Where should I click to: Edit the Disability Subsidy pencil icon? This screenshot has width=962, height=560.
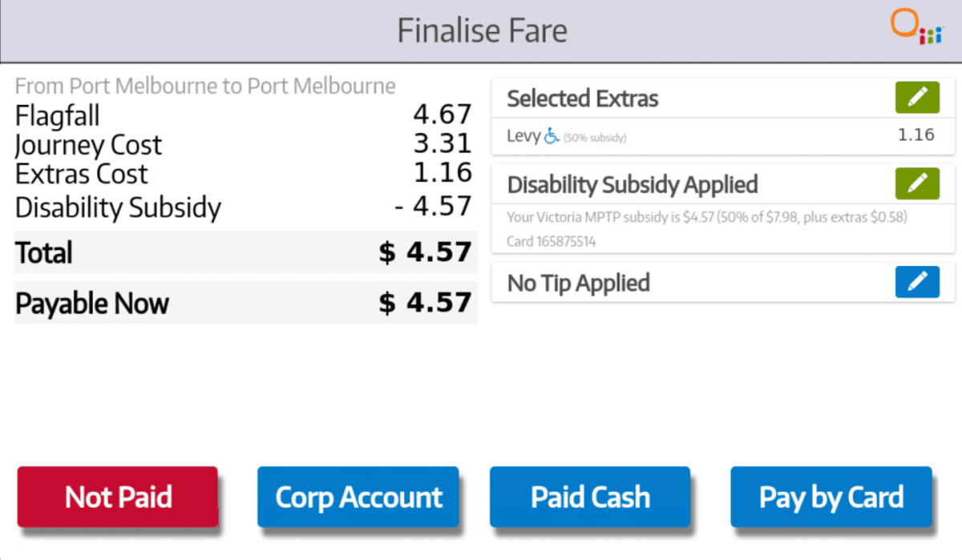917,184
